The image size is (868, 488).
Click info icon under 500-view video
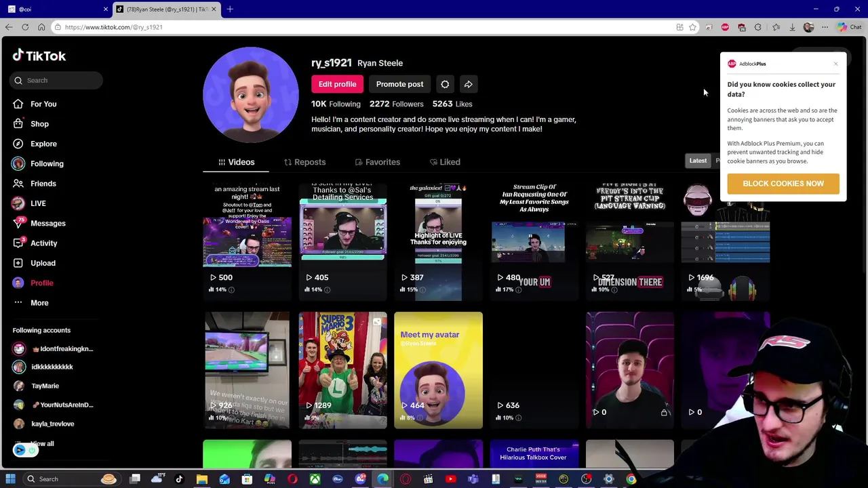tap(231, 289)
